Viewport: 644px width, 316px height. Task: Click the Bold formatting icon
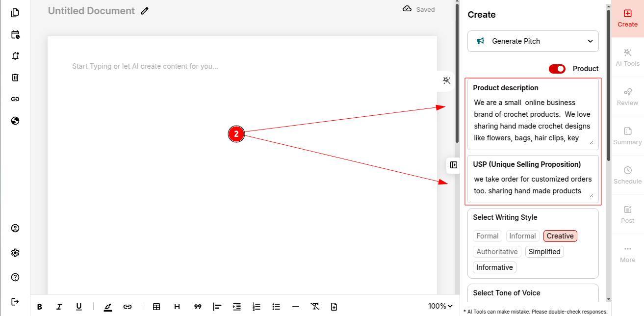(x=40, y=307)
